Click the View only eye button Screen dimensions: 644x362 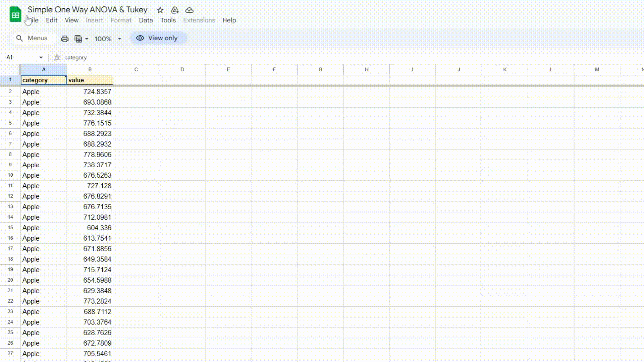[157, 38]
